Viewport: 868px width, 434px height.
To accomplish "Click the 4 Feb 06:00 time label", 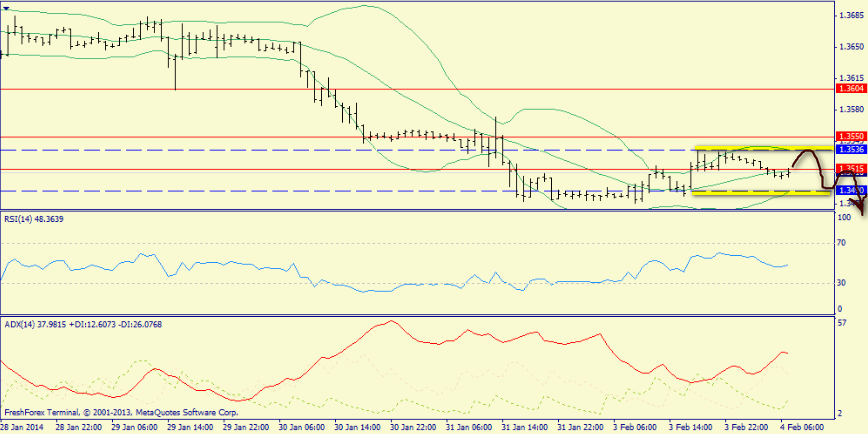I will pyautogui.click(x=803, y=428).
